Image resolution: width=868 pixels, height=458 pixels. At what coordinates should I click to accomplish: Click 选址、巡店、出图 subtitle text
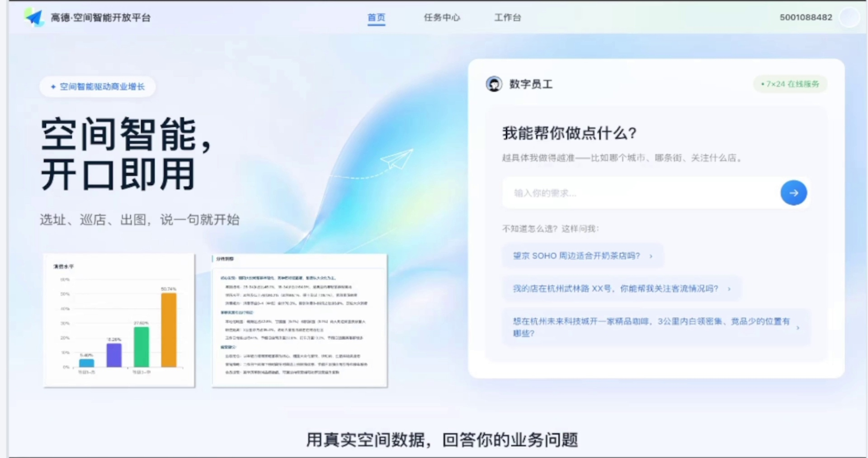(140, 220)
